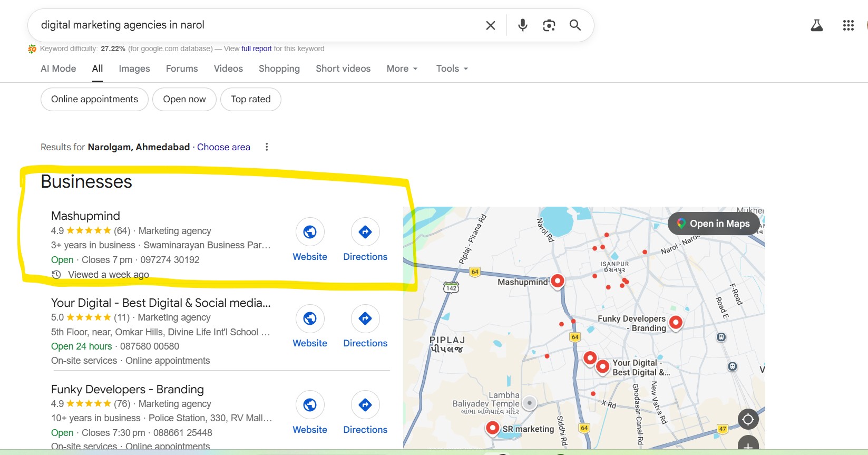
Task: Open full report keyword link
Action: (257, 49)
